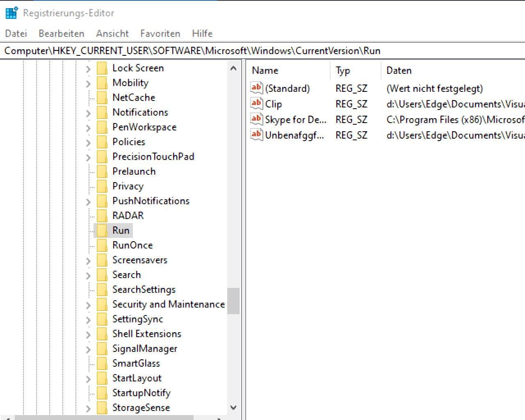Click the Mobility folder icon

pos(102,83)
